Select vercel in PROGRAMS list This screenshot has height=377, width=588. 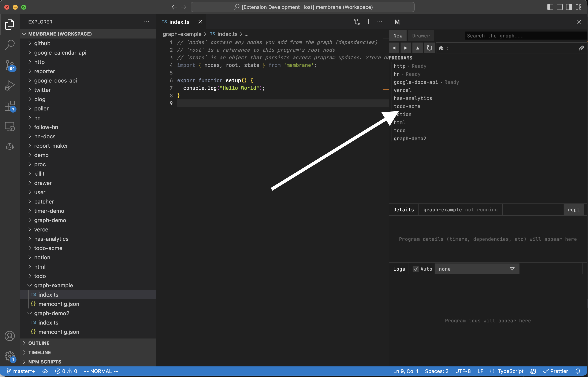coord(402,90)
